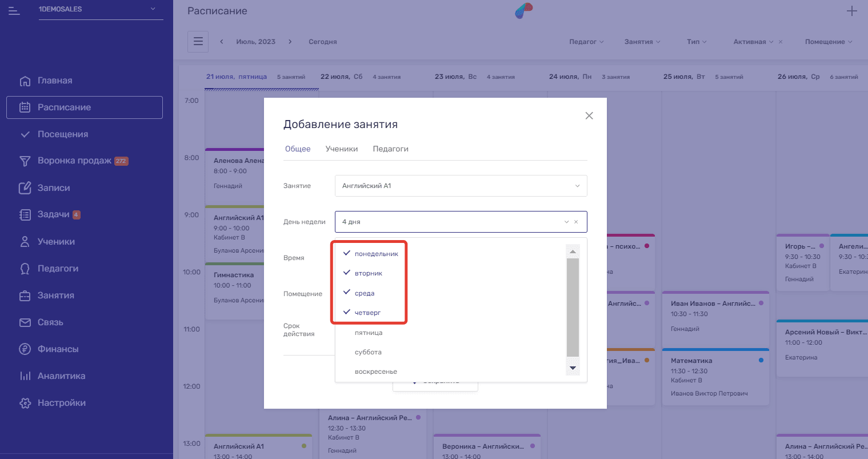Click the plus icon to add lesson
Viewport: 868px width, 459px height.
pyautogui.click(x=851, y=11)
